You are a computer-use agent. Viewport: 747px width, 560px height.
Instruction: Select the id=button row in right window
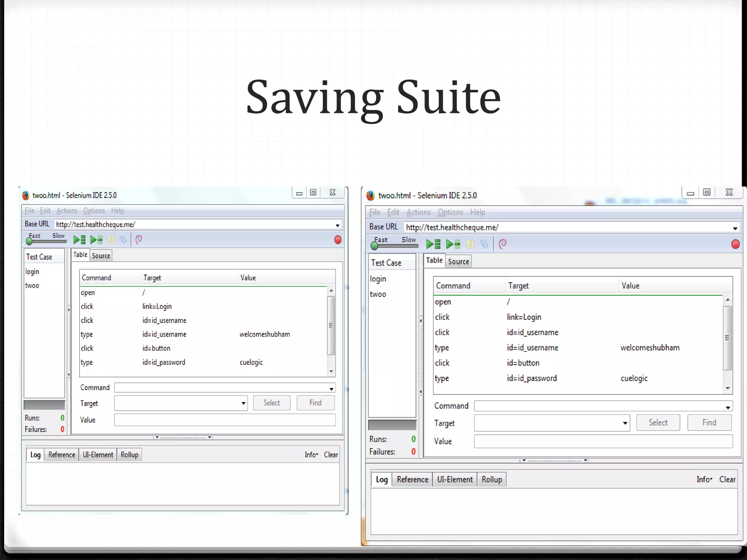tap(578, 363)
